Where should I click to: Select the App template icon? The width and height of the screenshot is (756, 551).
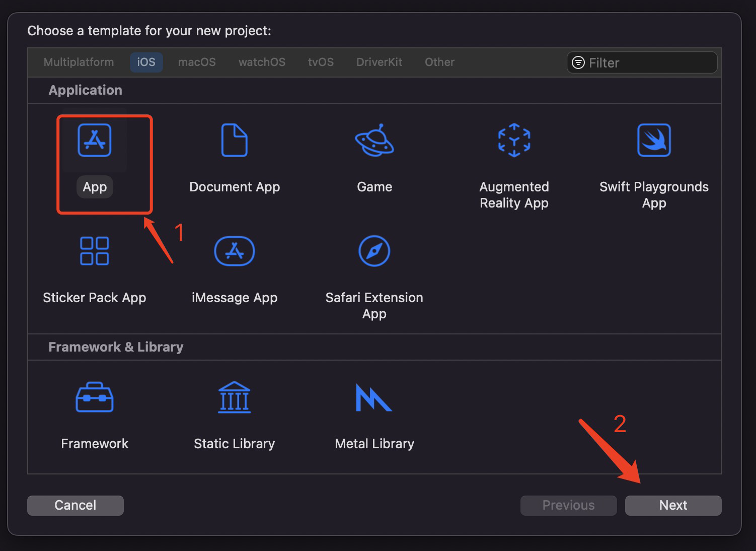coord(95,140)
